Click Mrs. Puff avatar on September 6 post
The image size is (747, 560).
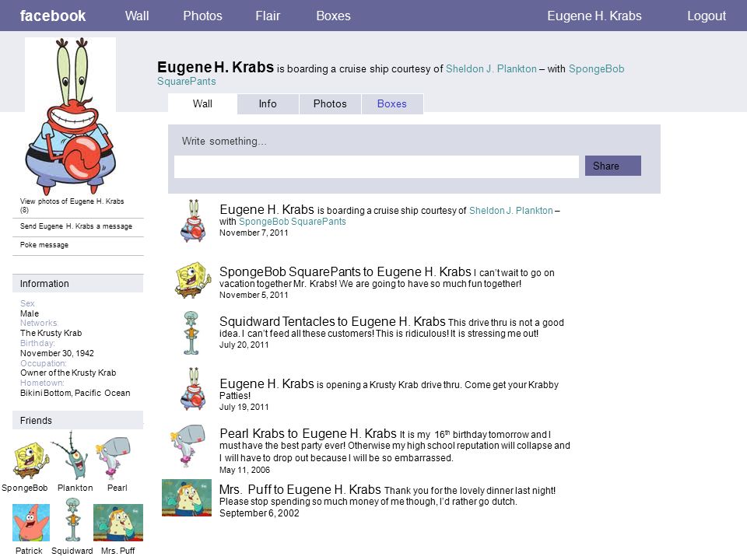click(187, 498)
